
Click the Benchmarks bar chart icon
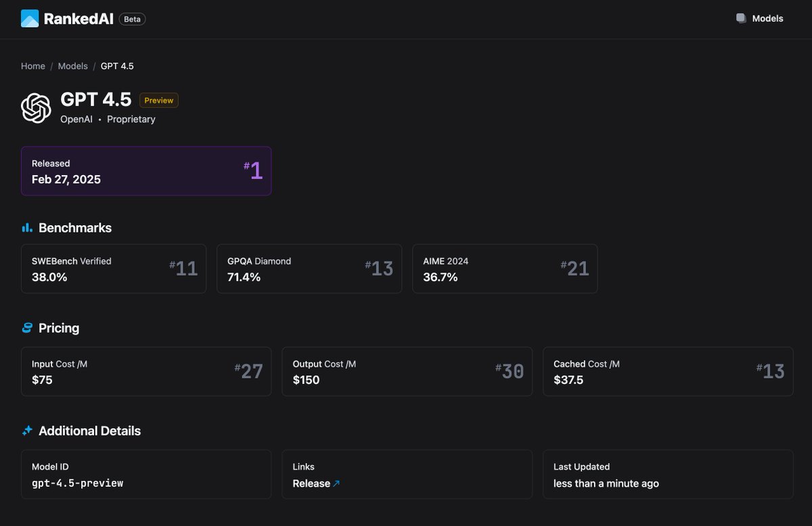coord(27,228)
